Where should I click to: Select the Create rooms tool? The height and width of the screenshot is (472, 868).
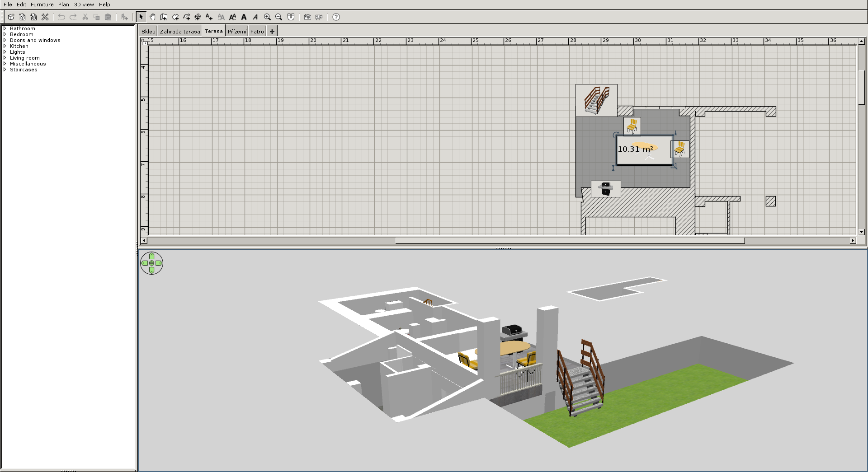coord(175,17)
